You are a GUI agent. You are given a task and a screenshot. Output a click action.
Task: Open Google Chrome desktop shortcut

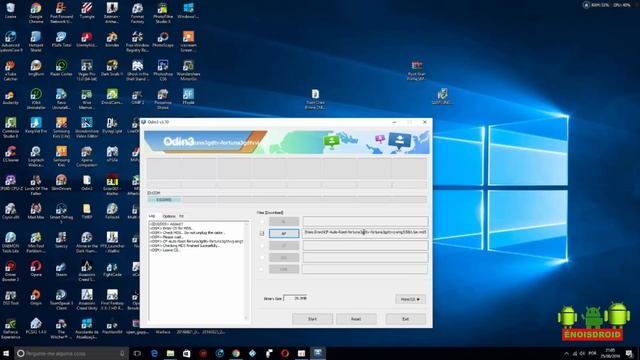point(36,13)
